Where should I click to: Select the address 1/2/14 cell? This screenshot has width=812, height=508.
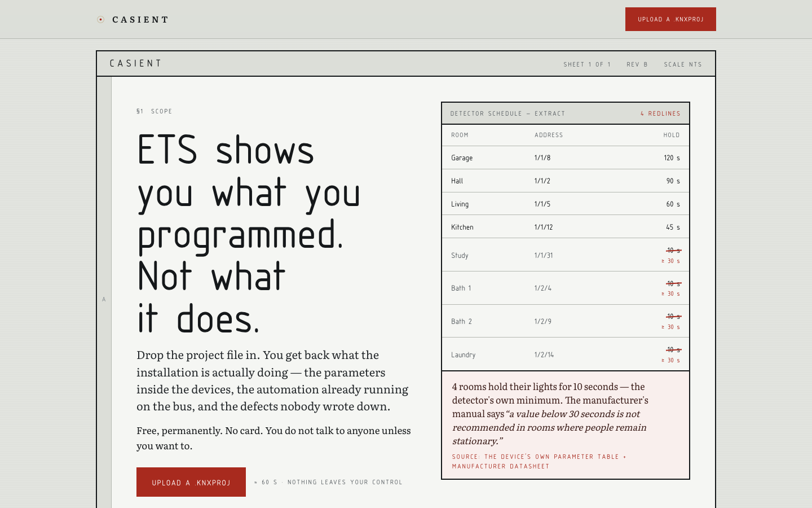click(544, 355)
